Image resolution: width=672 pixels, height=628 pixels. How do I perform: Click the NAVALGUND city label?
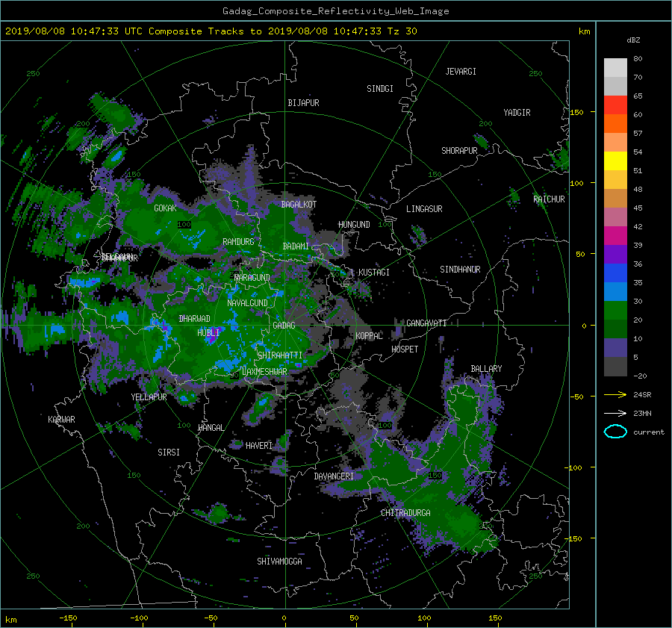click(x=247, y=303)
